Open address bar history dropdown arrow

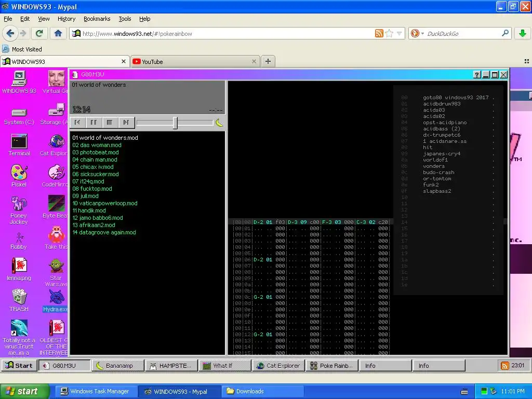[x=399, y=33]
